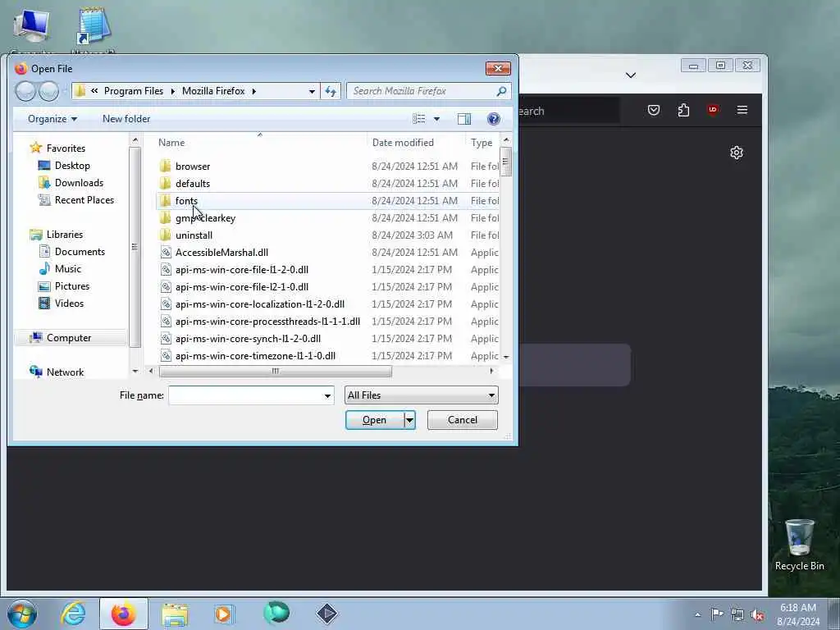Viewport: 840px width, 630px height.
Task: Click the Open button split dropdown arrow
Action: [x=410, y=420]
